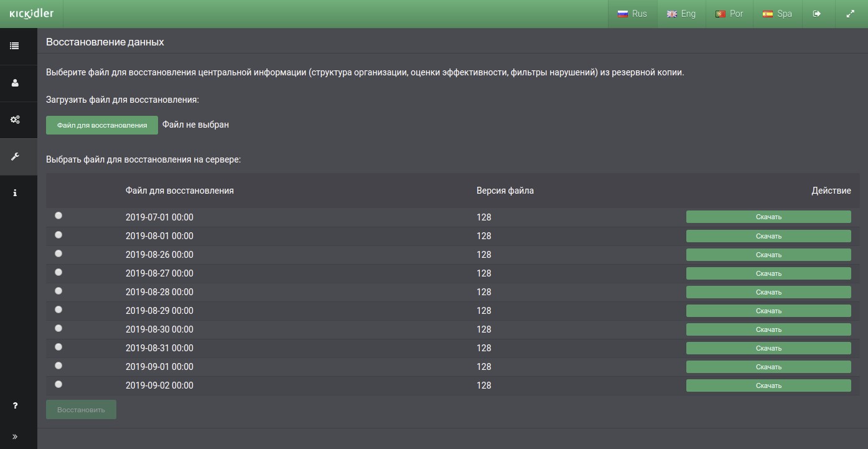868x449 pixels.
Task: Select the 2019-09-02 00:00 backup radio button
Action: click(x=58, y=384)
